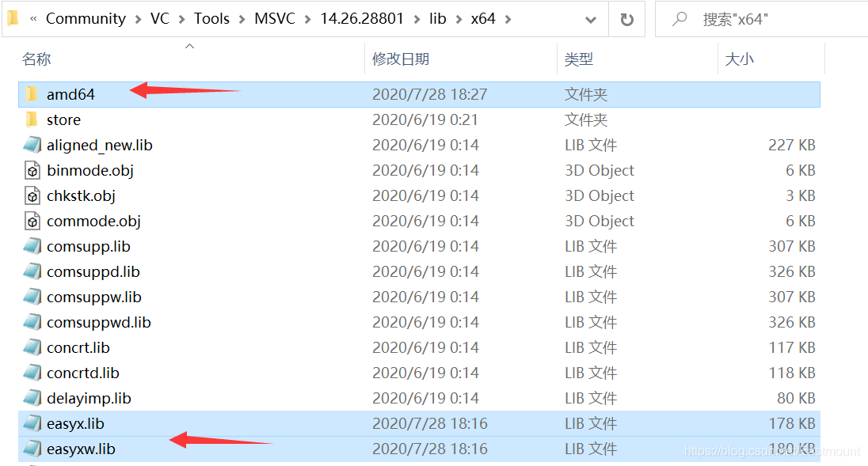Click the 3D Object type of chkstk.obj

click(600, 195)
